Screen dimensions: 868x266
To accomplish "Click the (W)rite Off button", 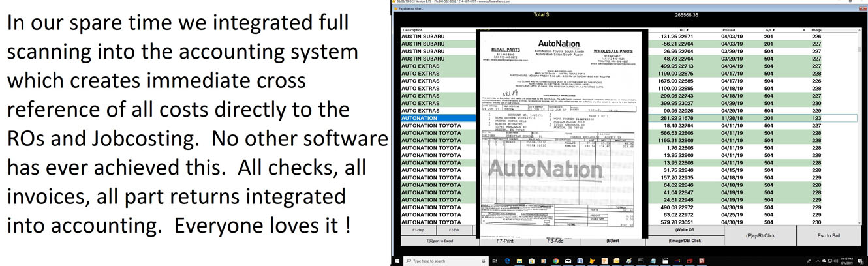I will tap(684, 230).
